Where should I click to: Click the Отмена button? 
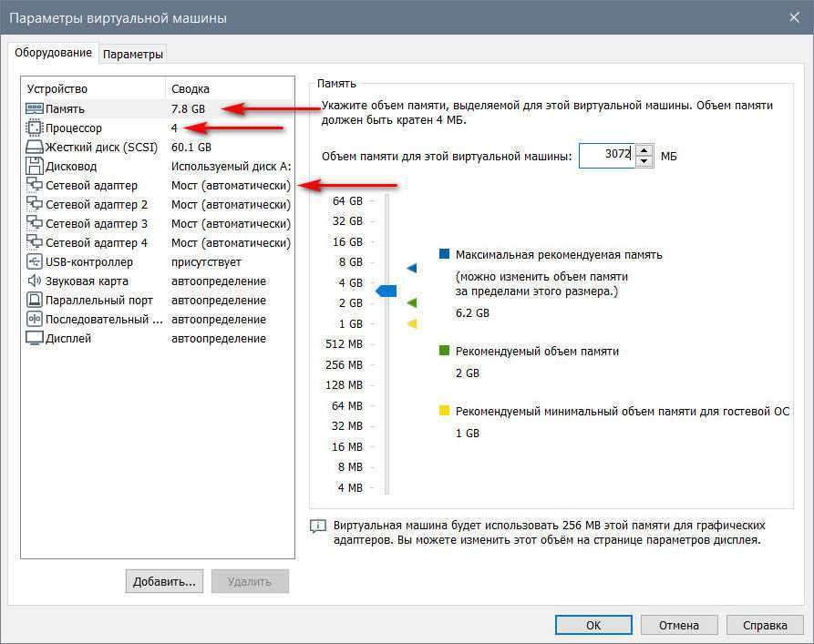(x=679, y=625)
